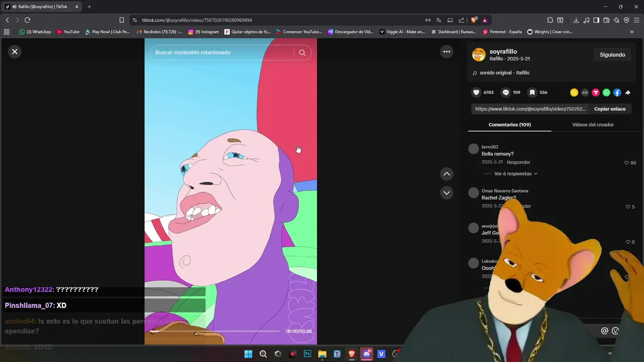
Task: Go to next video with down arrow
Action: 446,193
